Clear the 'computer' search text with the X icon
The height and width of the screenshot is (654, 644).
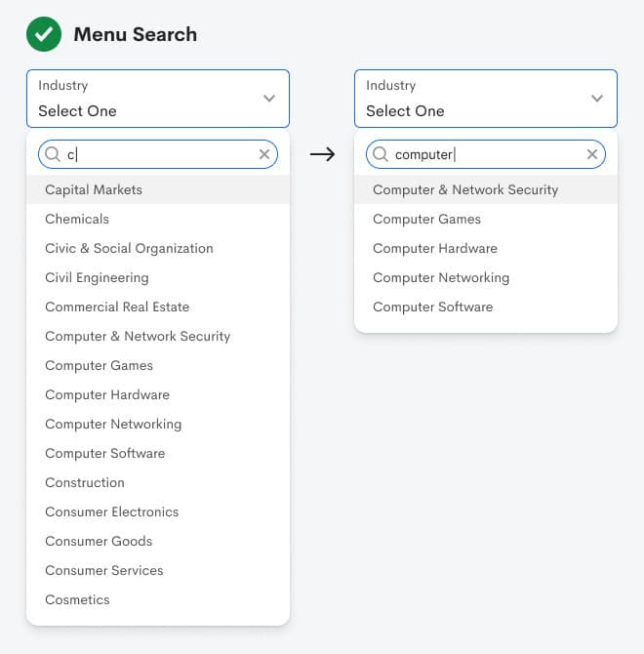click(592, 154)
